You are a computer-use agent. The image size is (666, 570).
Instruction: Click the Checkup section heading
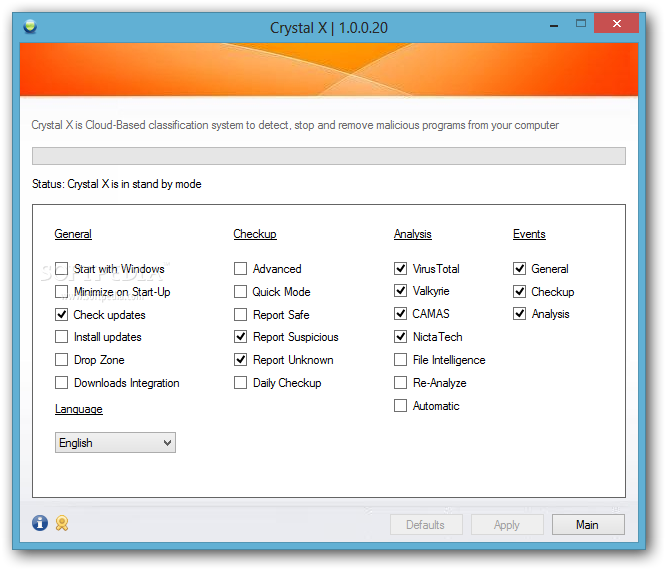pyautogui.click(x=255, y=234)
